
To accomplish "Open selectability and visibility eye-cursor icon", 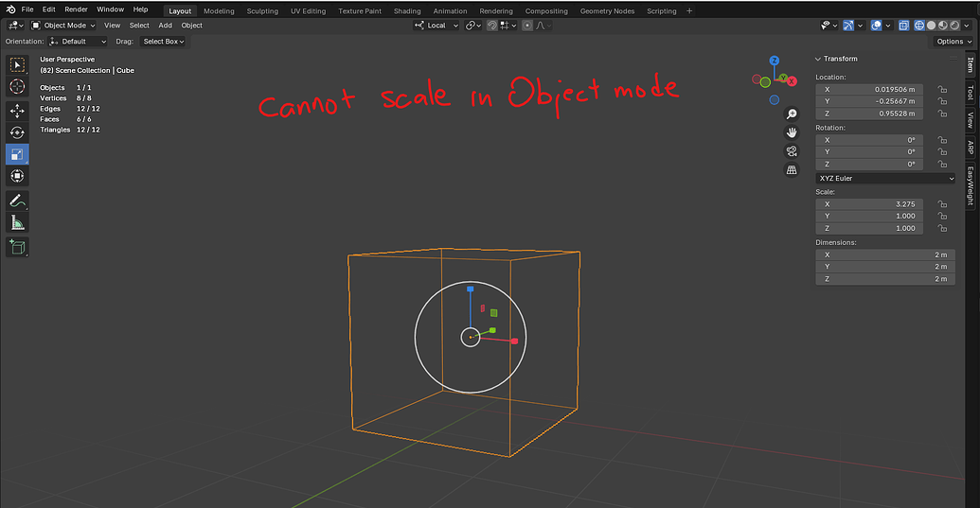I will (x=829, y=26).
